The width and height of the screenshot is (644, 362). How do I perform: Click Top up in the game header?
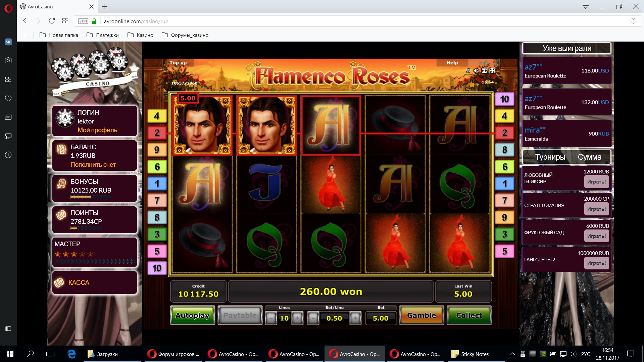(178, 62)
